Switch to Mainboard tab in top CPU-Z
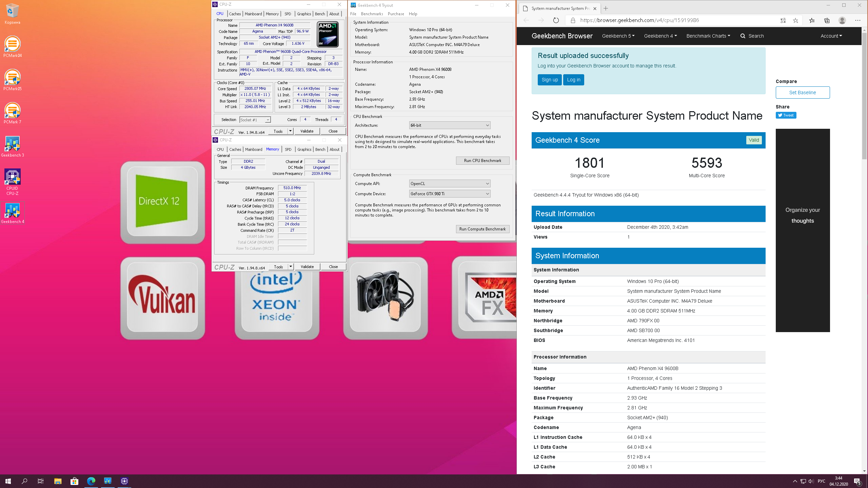The image size is (868, 488). click(253, 14)
